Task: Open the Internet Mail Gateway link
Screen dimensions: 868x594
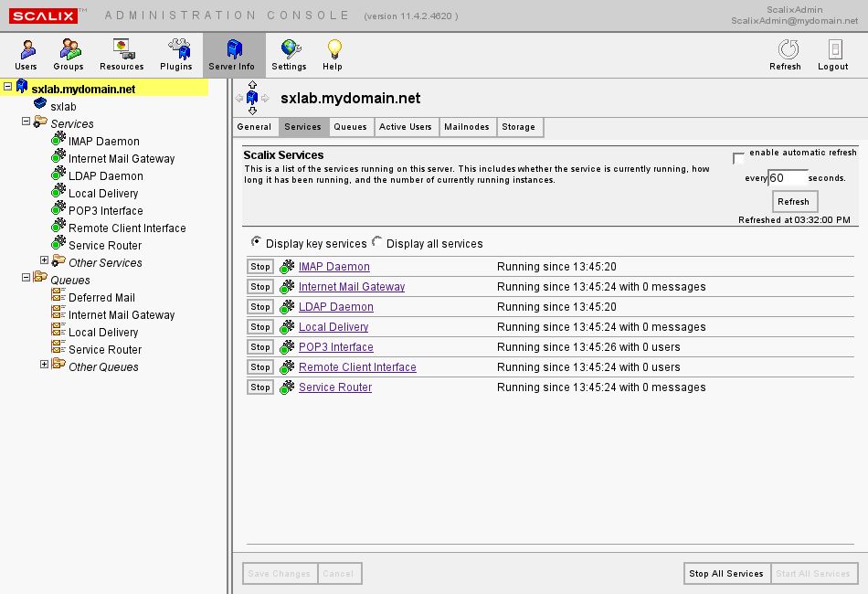Action: [352, 287]
